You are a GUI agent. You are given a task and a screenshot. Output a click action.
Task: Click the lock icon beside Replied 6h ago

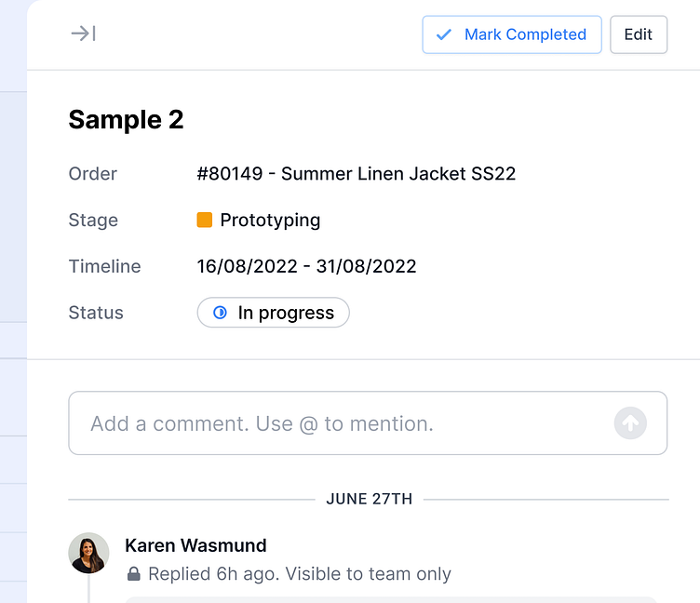[x=134, y=574]
